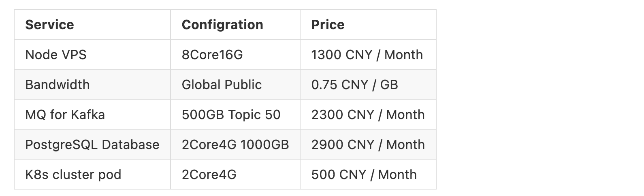This screenshot has height=196, width=644.
Task: Select the 2Core4G 1000GB cell
Action: tap(235, 145)
